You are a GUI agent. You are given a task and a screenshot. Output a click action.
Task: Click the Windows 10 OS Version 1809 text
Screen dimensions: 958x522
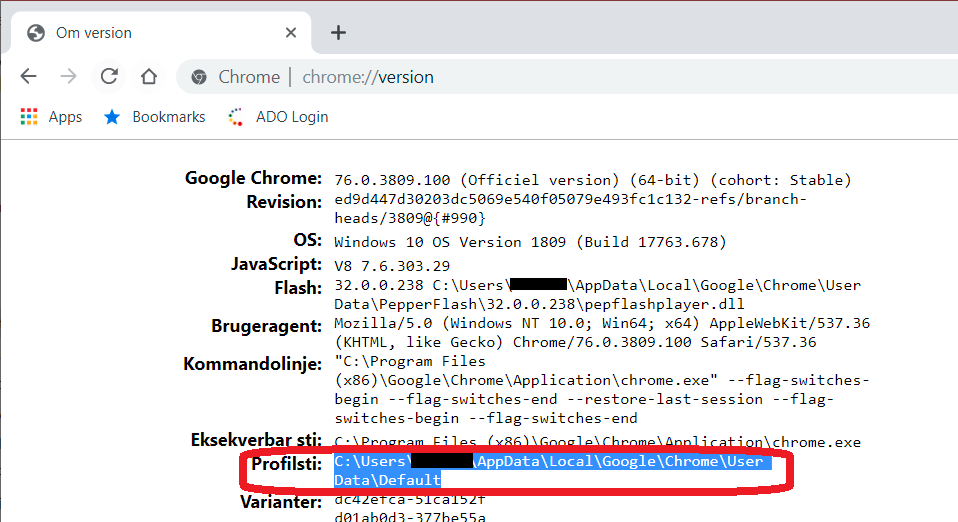(x=530, y=242)
